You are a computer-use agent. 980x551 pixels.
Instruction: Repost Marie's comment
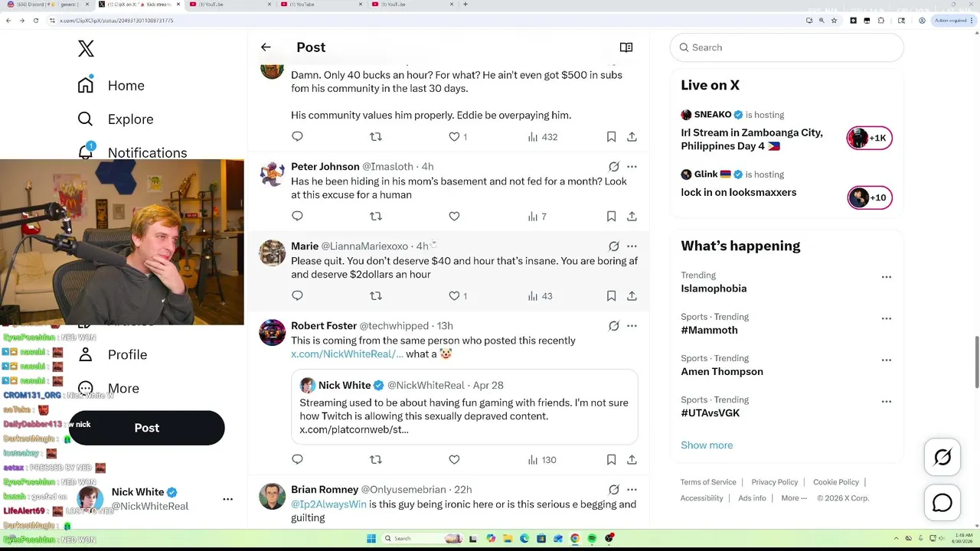point(376,296)
